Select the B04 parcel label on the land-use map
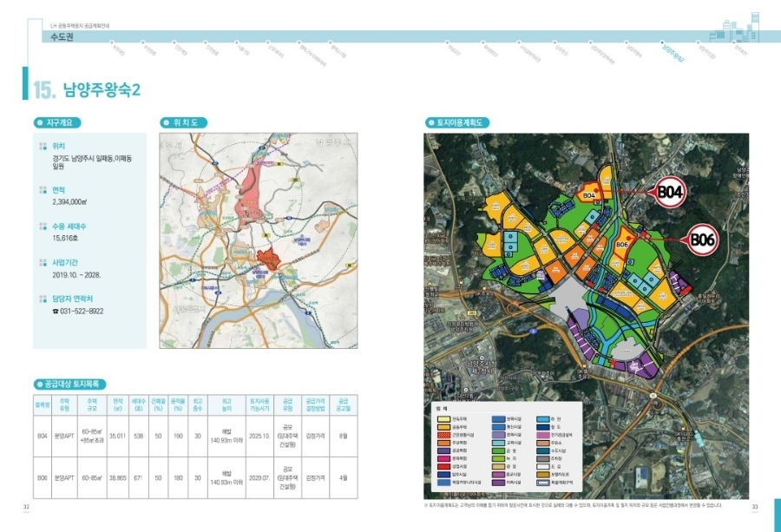 (588, 196)
